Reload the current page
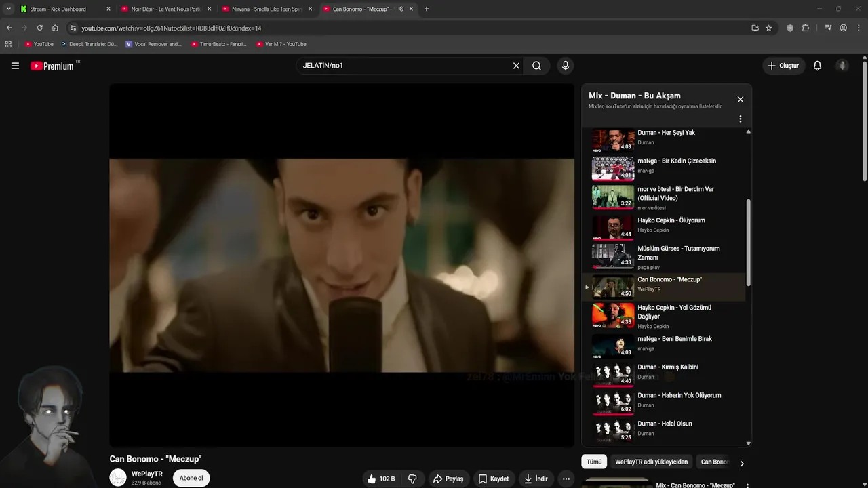This screenshot has width=868, height=488. pos(39,28)
